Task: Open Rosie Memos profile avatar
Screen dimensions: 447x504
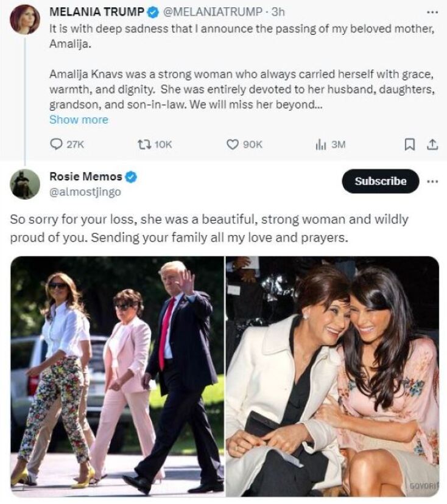Action: pyautogui.click(x=25, y=184)
